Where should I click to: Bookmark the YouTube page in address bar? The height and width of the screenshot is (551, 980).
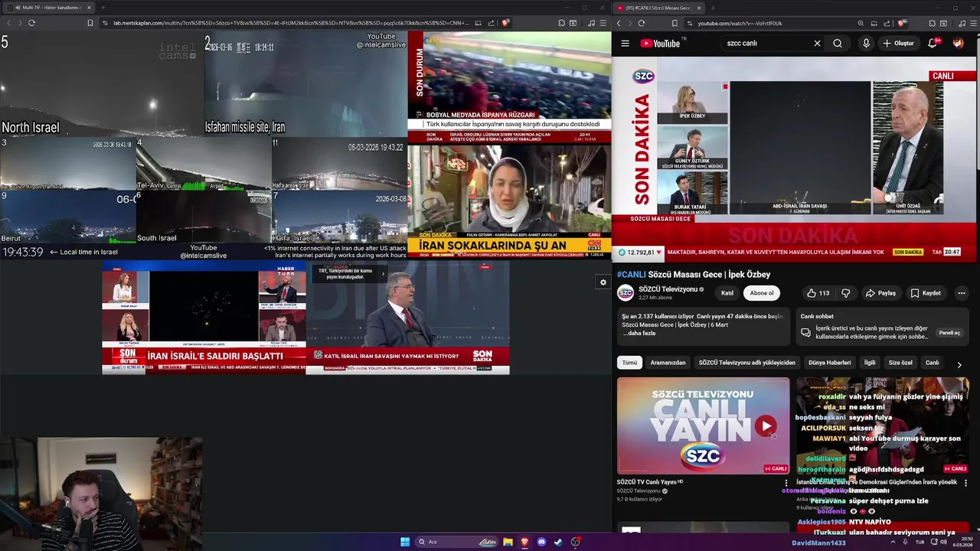pos(675,23)
